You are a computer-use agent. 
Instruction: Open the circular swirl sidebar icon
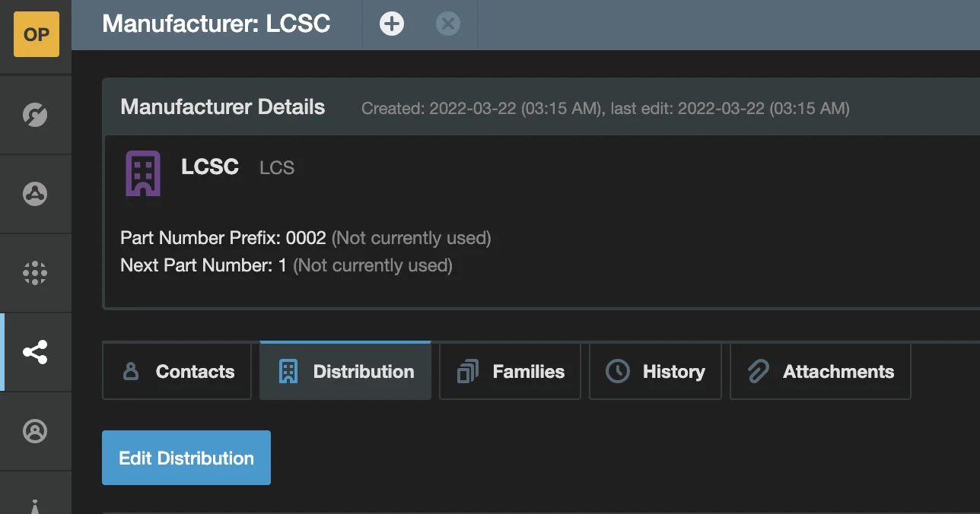point(35,116)
